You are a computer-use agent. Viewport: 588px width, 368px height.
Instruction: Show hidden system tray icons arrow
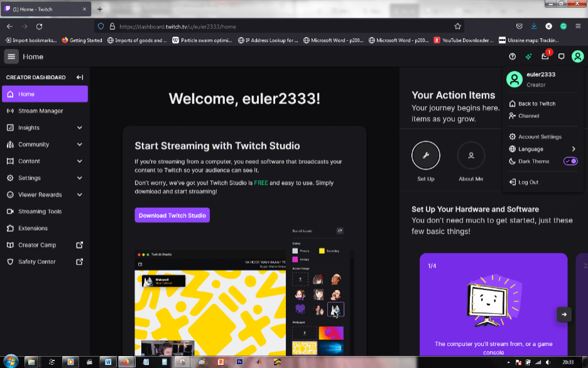(508, 362)
